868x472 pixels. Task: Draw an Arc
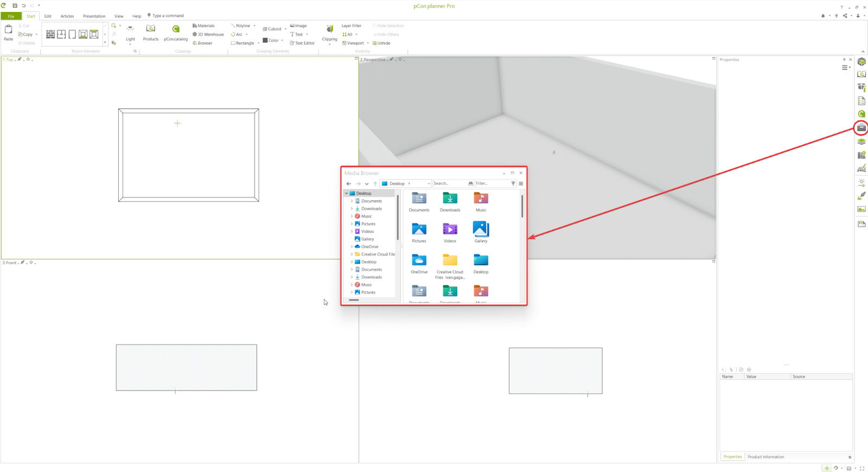[237, 34]
